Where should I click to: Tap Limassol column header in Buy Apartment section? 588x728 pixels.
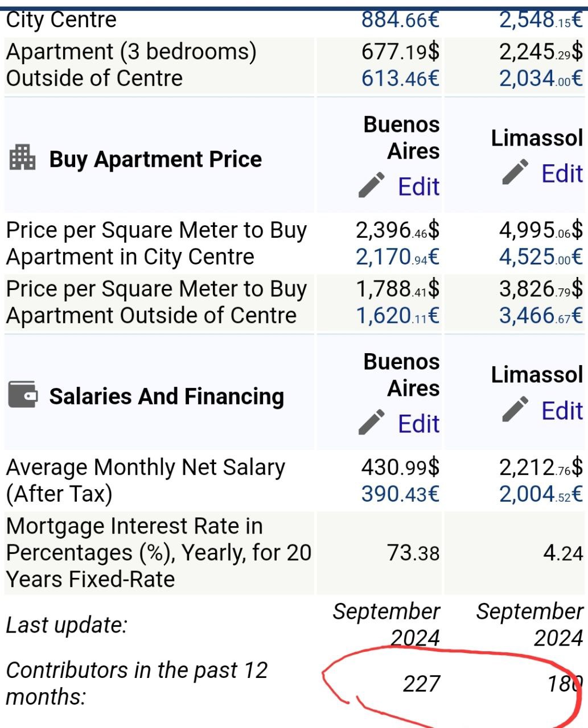[537, 138]
